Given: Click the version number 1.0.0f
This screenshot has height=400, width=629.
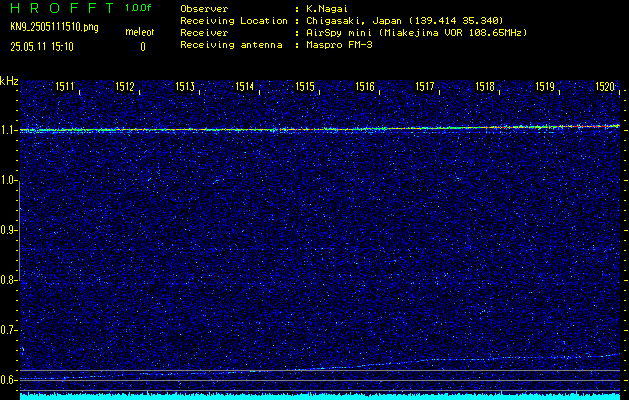Looking at the screenshot, I should [x=138, y=8].
